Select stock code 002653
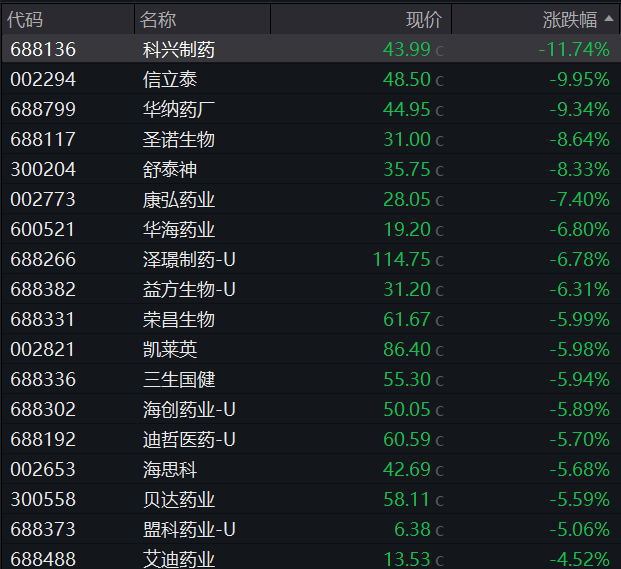This screenshot has height=569, width=621. click(43, 470)
